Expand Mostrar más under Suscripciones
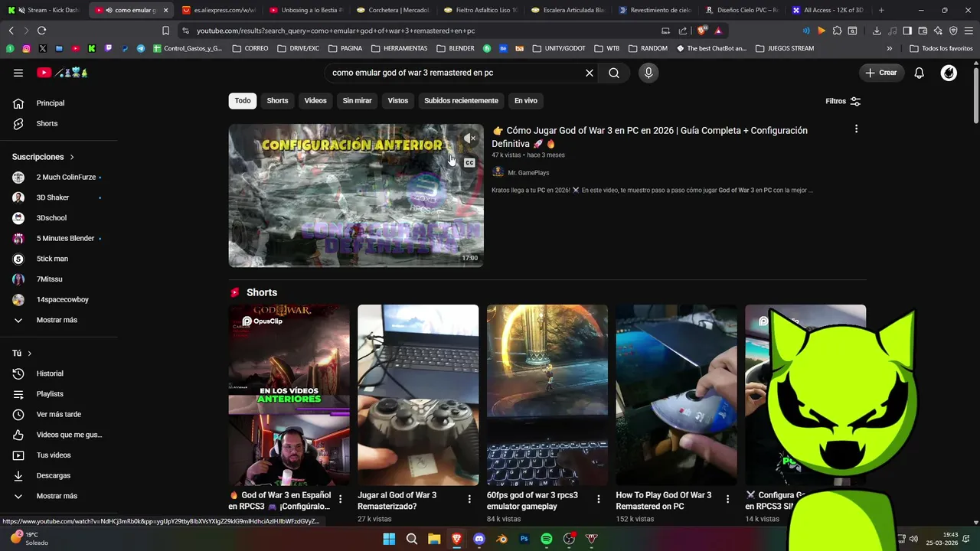Viewport: 980px width, 551px height. point(58,320)
